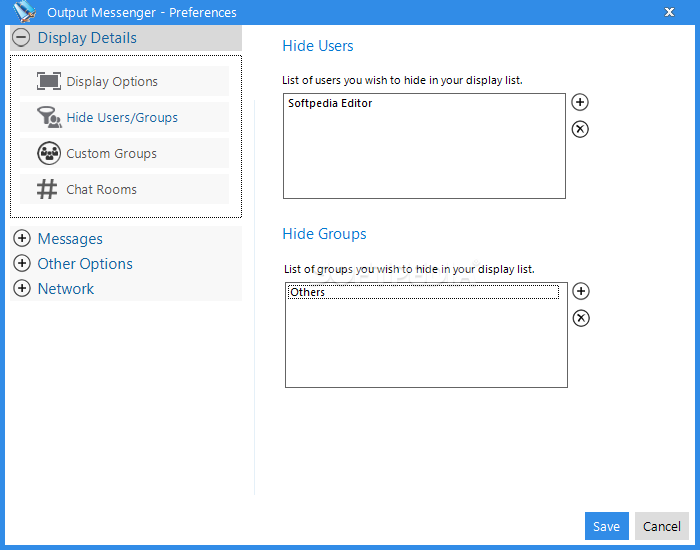Cancel the preferences dialog
The width and height of the screenshot is (700, 550).
[x=662, y=526]
